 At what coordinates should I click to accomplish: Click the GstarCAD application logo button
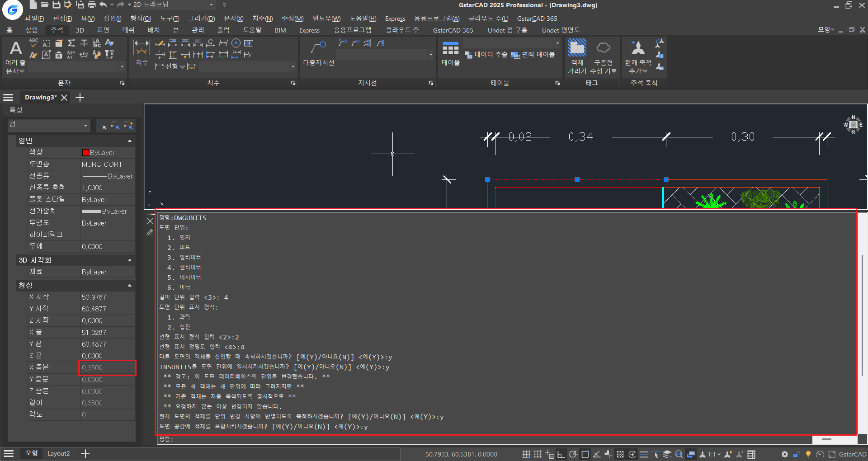(13, 9)
